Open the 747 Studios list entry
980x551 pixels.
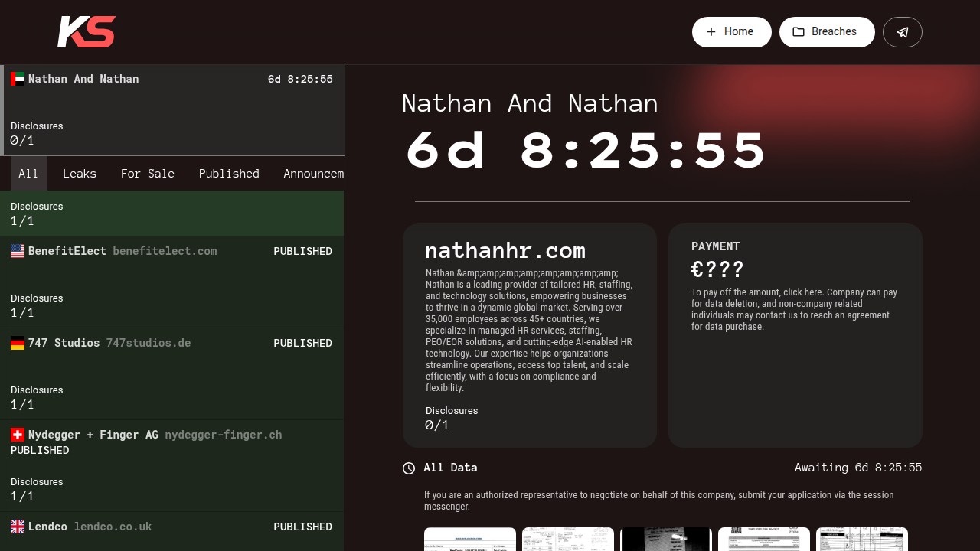tap(172, 374)
